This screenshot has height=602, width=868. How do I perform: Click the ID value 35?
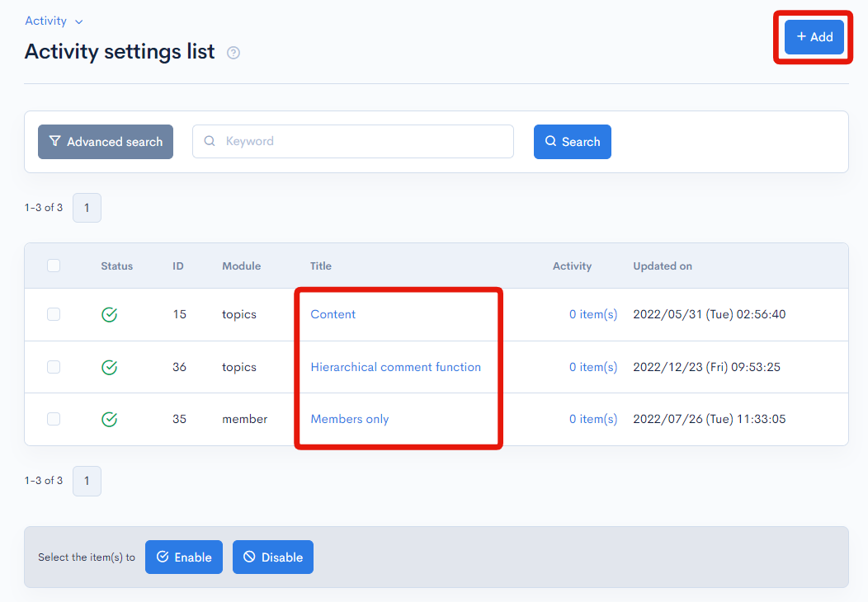pyautogui.click(x=179, y=419)
